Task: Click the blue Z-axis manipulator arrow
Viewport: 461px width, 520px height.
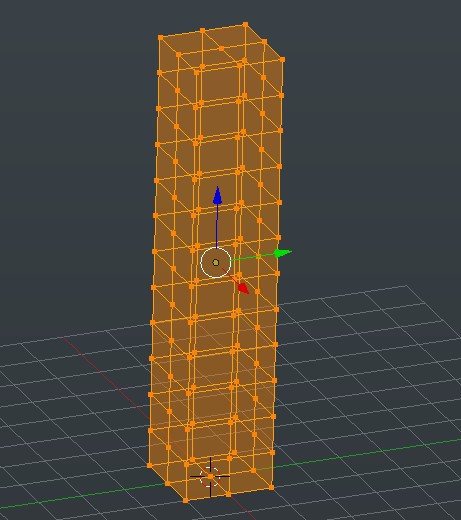Action: (x=217, y=195)
